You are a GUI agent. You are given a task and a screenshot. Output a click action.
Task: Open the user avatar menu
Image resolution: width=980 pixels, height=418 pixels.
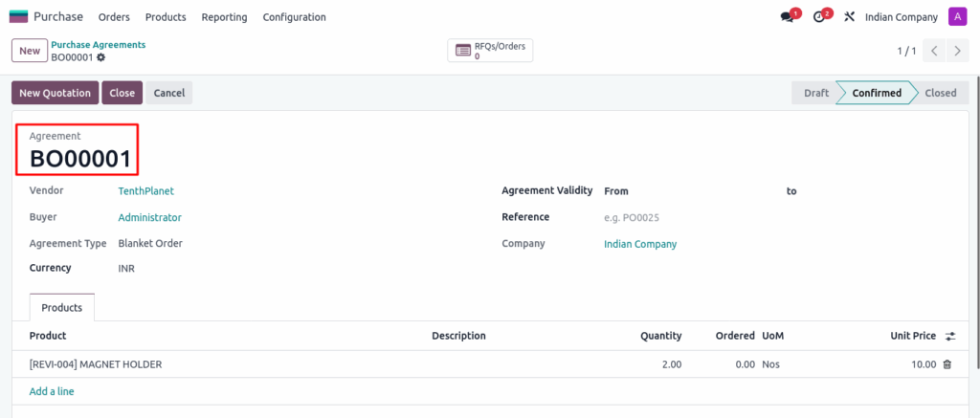pyautogui.click(x=957, y=17)
